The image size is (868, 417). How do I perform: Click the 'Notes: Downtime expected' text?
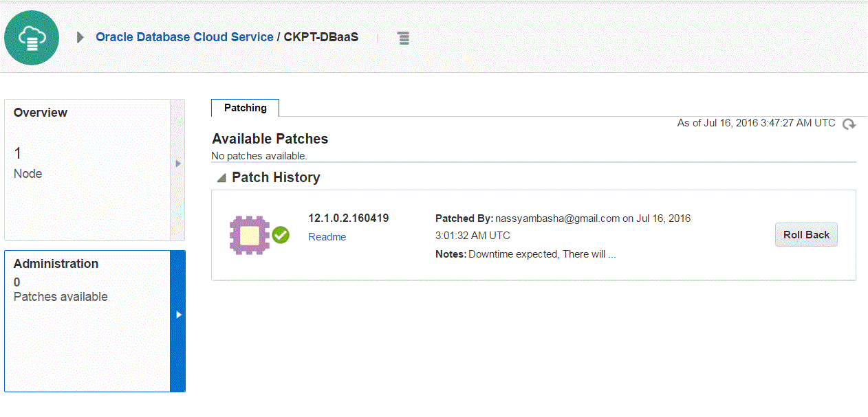pos(525,254)
